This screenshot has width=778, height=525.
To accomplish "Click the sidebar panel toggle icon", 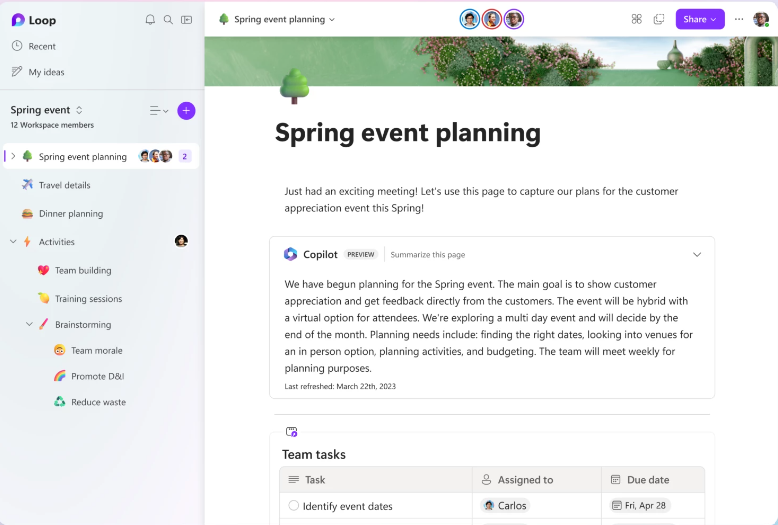I will (x=187, y=19).
